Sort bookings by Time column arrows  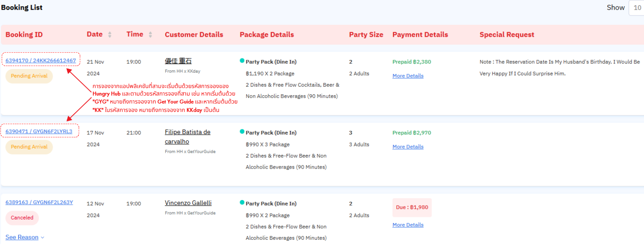click(x=150, y=35)
